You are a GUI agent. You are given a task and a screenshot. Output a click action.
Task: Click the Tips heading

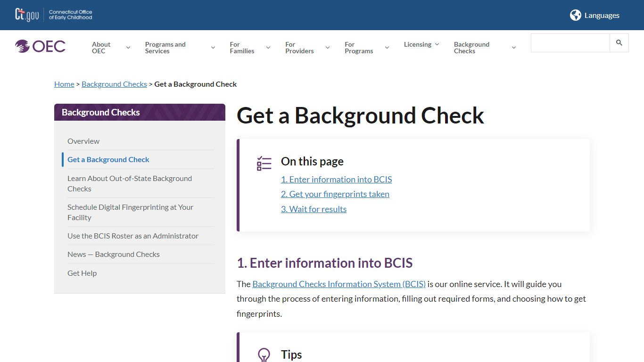[291, 354]
